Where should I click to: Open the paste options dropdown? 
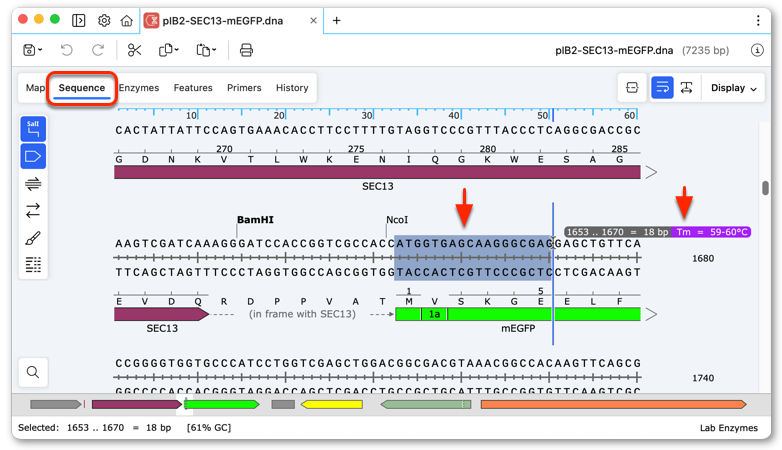click(206, 50)
